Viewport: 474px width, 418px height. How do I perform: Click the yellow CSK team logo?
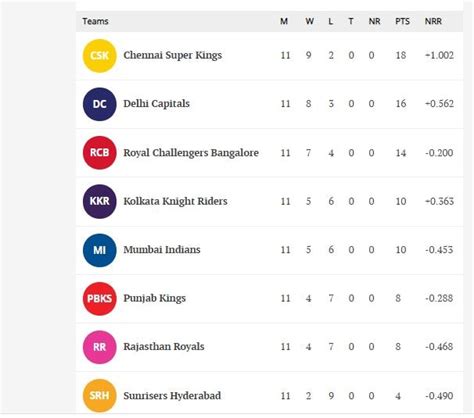(100, 56)
